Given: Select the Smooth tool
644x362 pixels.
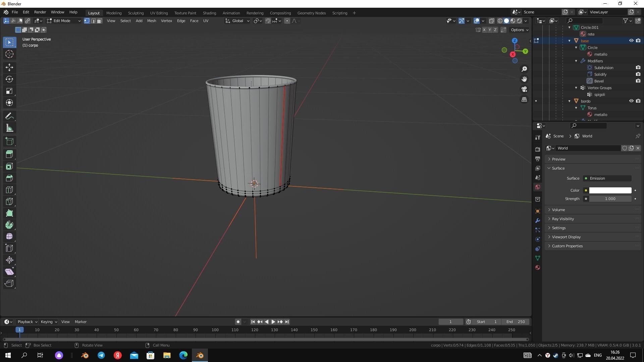Looking at the screenshot, I should (9, 237).
